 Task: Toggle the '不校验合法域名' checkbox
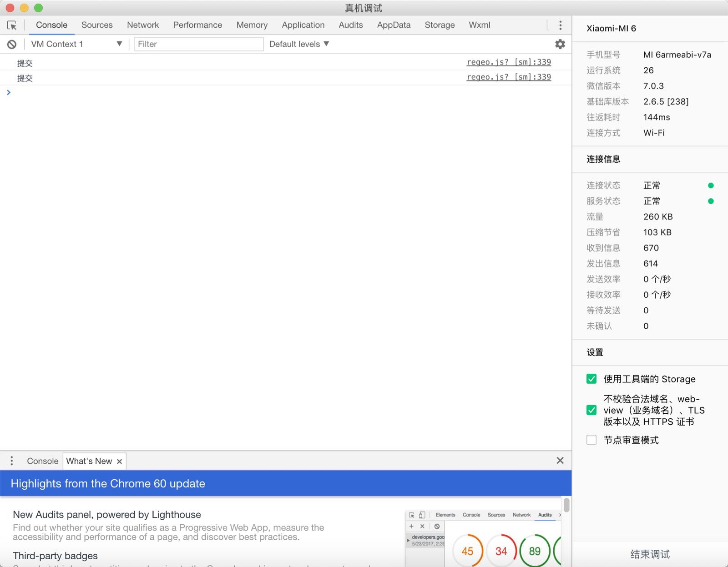coord(591,410)
